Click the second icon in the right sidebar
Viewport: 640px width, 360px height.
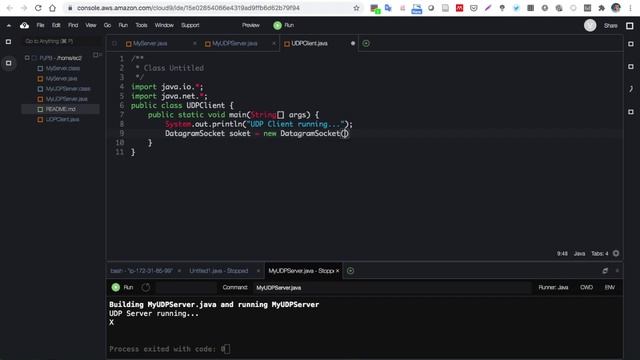tap(631, 66)
